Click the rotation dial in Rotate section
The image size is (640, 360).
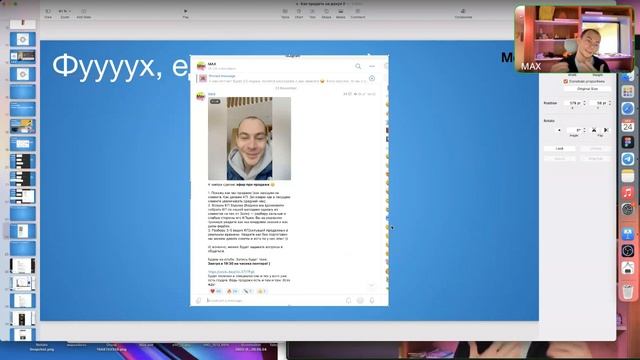(x=559, y=130)
